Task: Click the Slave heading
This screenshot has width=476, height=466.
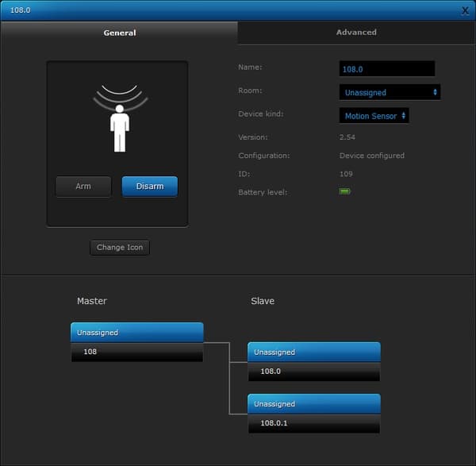Action: [x=263, y=301]
